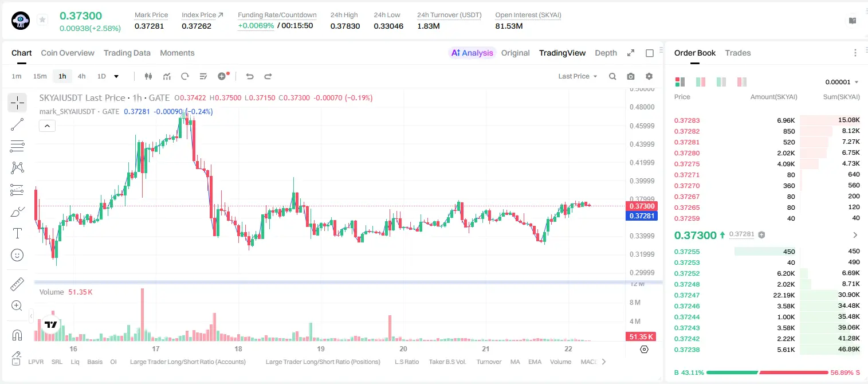Click the replay circular arrow icon
Image resolution: width=868 pixels, height=384 pixels.
pyautogui.click(x=185, y=76)
